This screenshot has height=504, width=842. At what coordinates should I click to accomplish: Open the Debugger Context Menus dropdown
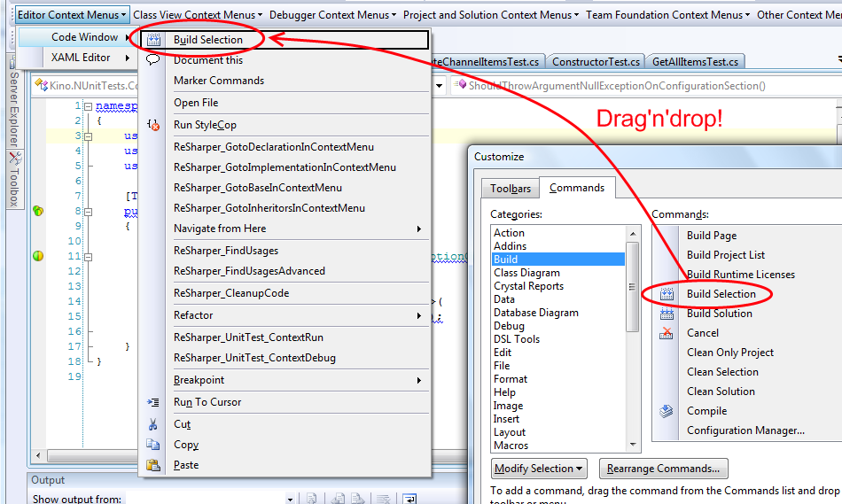[332, 15]
